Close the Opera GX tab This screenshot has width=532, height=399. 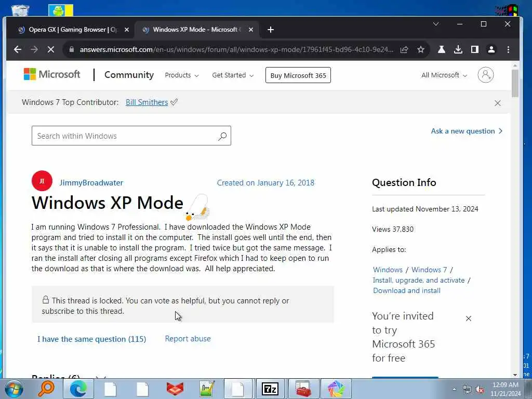point(127,30)
